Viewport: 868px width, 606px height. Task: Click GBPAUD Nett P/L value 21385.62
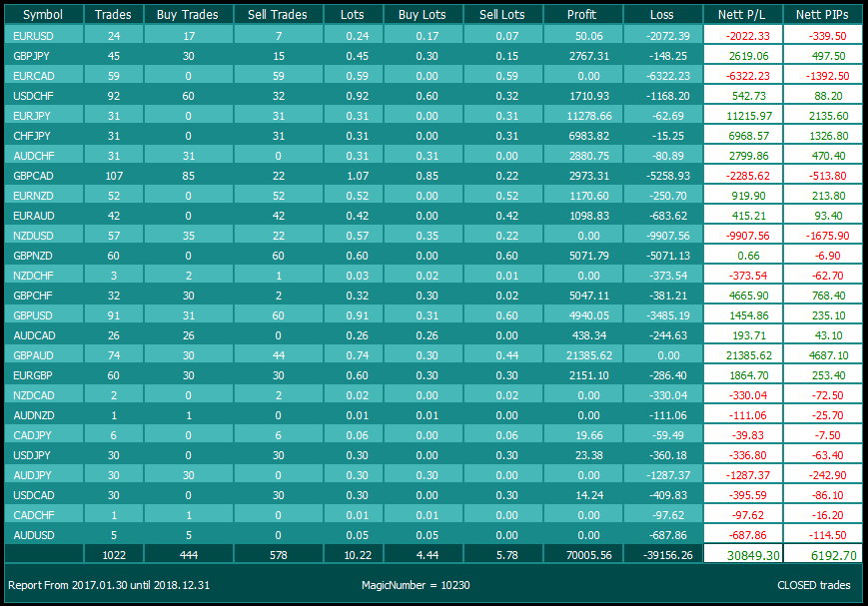pyautogui.click(x=749, y=355)
